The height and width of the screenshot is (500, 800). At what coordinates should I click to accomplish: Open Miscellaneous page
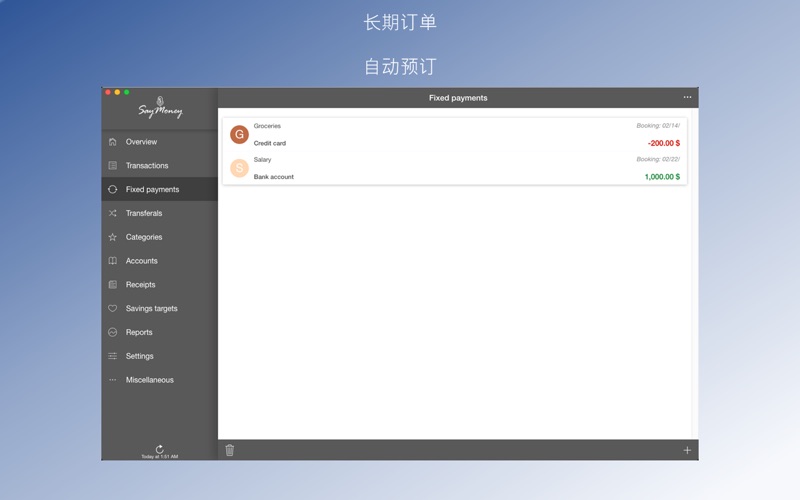[160, 380]
